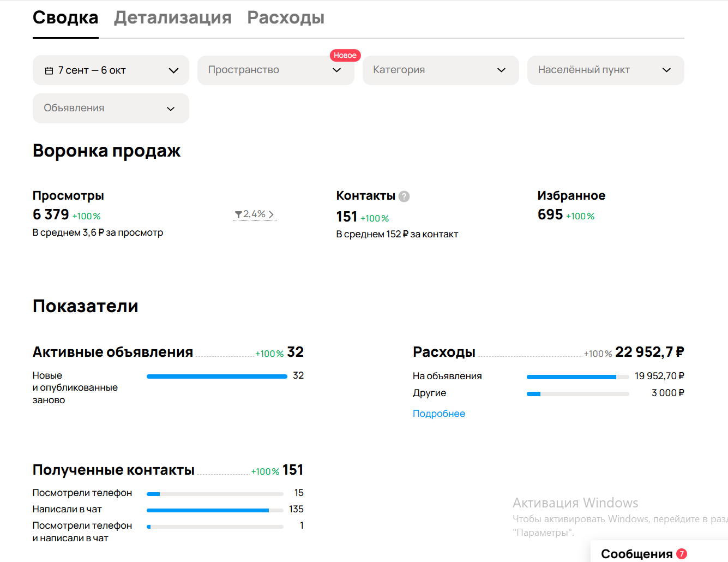
Task: Click the Написали в чат count 135
Action: pyautogui.click(x=296, y=509)
